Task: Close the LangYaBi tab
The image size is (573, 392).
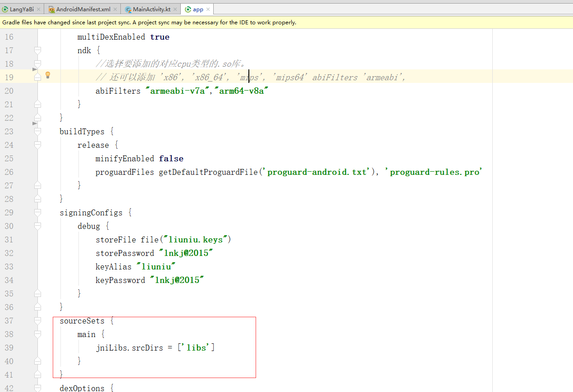Action: [38, 9]
